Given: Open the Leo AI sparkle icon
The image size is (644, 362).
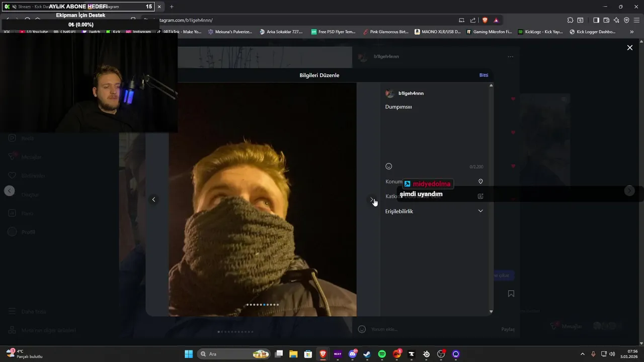Looking at the screenshot, I should click(616, 20).
